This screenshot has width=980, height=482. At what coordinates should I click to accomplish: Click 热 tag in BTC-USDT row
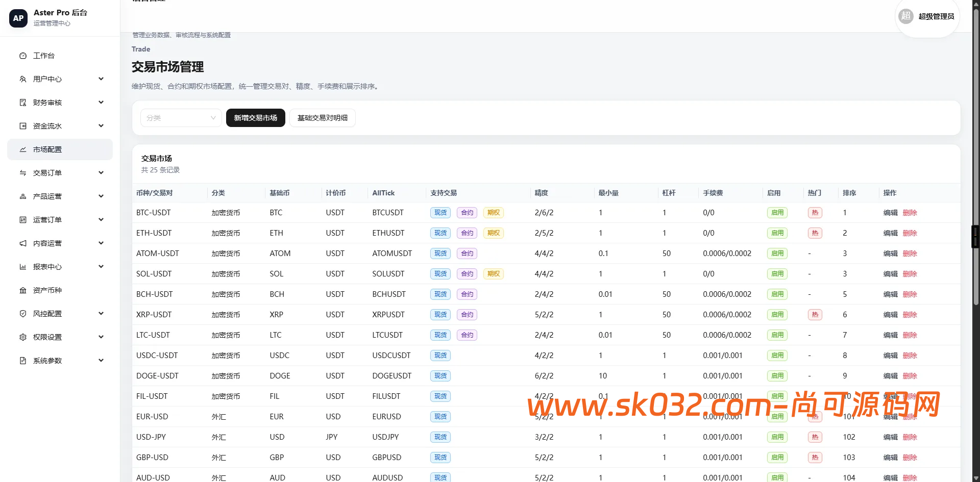click(815, 213)
